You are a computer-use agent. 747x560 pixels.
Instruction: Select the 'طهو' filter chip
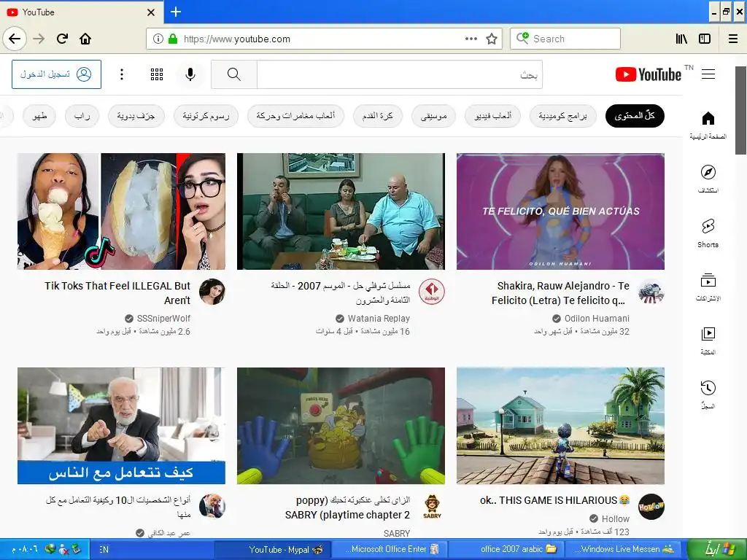click(39, 116)
